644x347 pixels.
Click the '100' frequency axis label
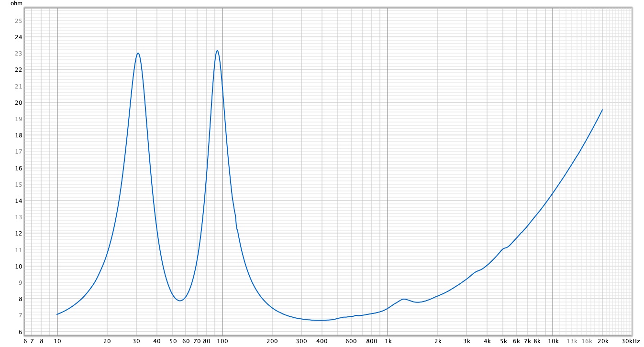(222, 341)
